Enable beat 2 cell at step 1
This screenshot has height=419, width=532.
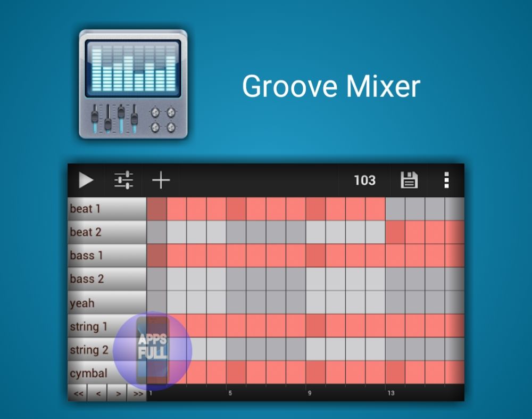pos(157,232)
